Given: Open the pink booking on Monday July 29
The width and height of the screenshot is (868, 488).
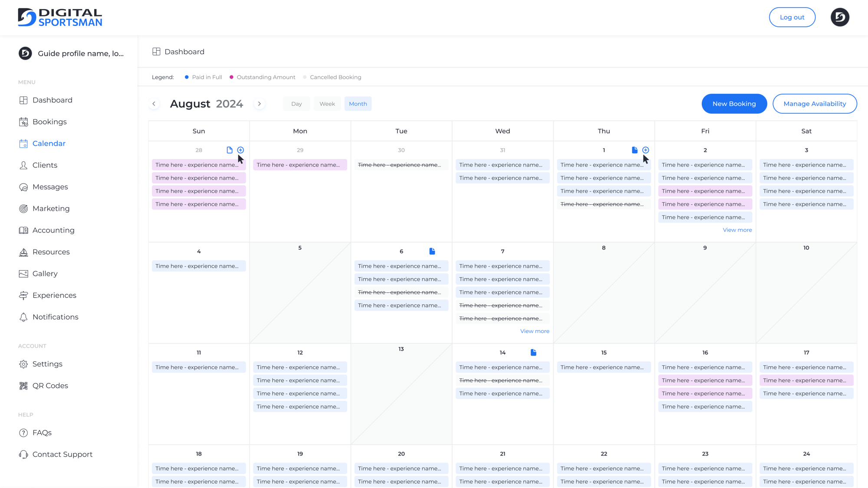Looking at the screenshot, I should [x=300, y=165].
